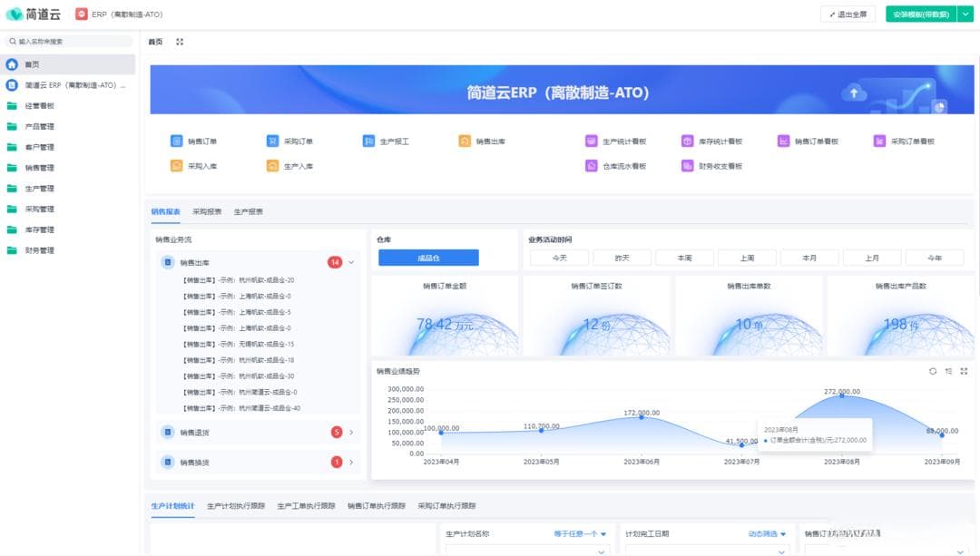980x556 pixels.
Task: Click the 安装模板 green button
Action: pos(921,14)
